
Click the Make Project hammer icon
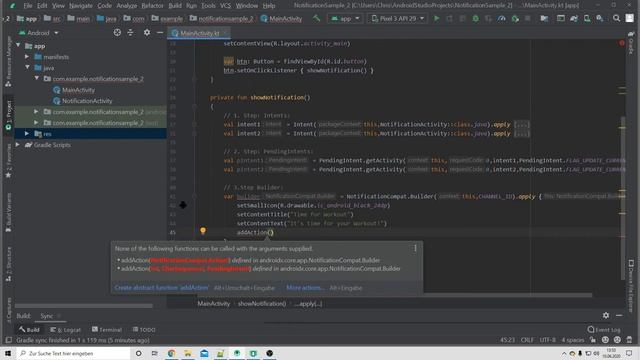point(316,18)
